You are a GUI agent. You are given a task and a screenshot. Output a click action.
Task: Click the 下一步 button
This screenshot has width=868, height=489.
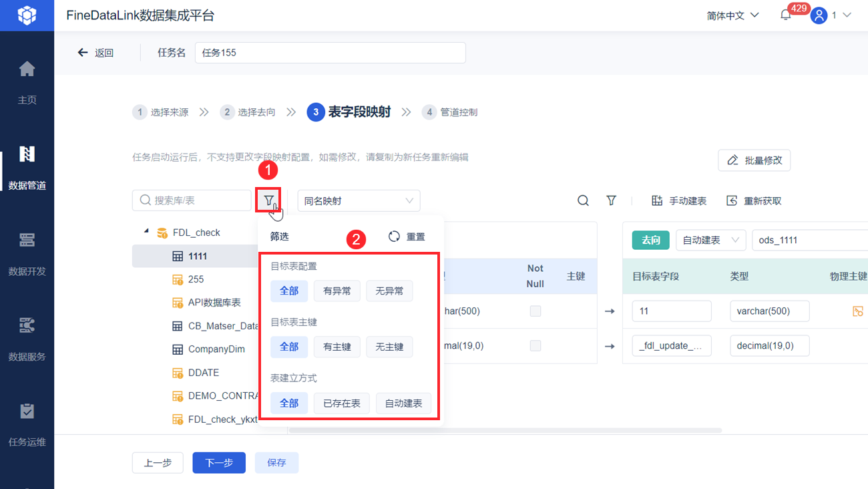tap(219, 462)
